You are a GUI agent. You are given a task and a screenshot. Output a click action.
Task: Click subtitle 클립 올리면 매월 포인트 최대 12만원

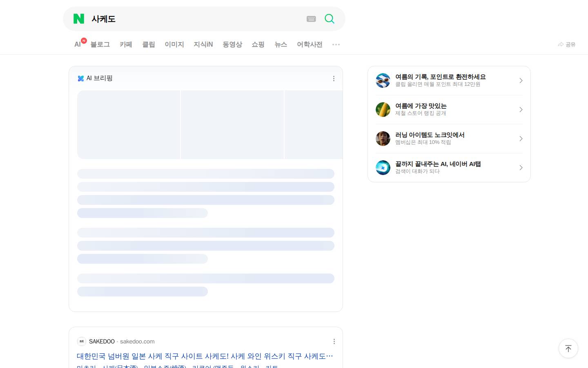(x=438, y=84)
